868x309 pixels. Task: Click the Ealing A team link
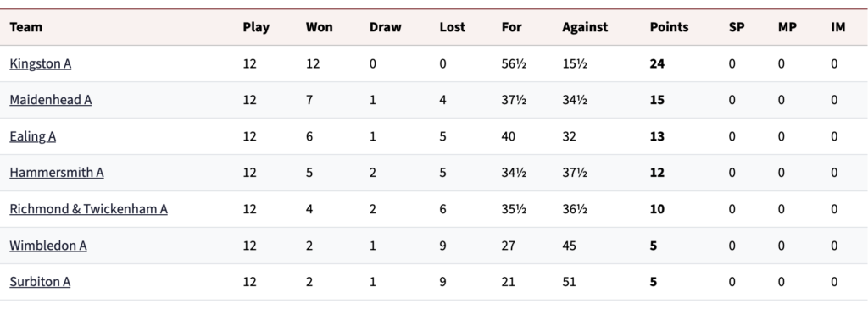click(x=33, y=136)
